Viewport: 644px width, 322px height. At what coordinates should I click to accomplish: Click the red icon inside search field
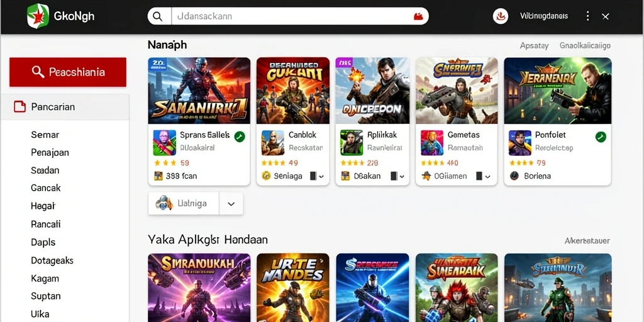point(418,16)
